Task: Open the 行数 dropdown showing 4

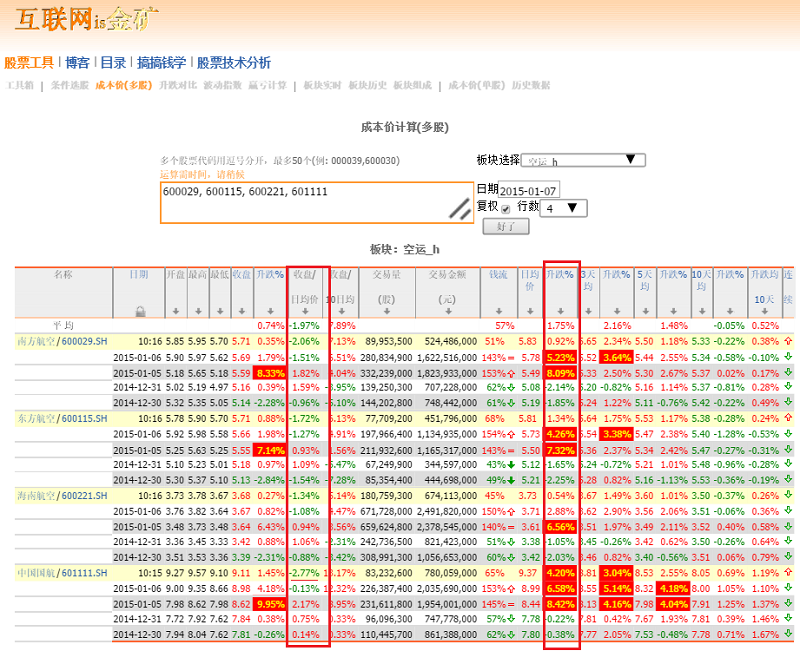Action: (x=564, y=208)
